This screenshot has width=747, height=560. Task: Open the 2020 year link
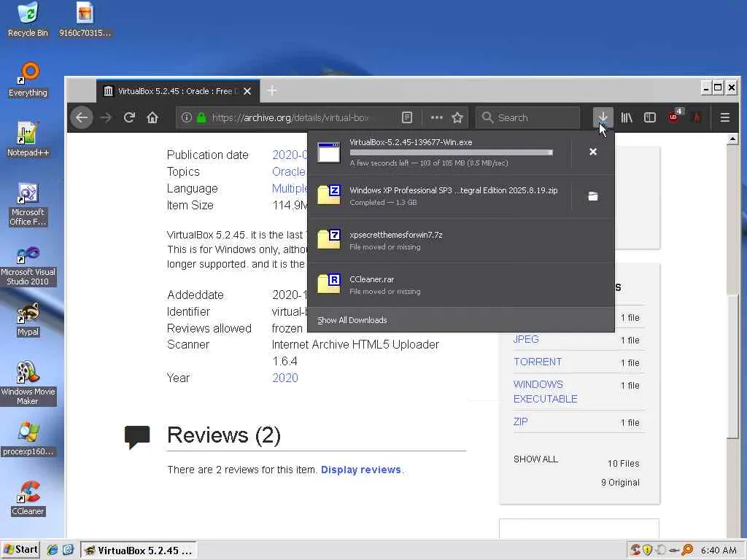285,378
